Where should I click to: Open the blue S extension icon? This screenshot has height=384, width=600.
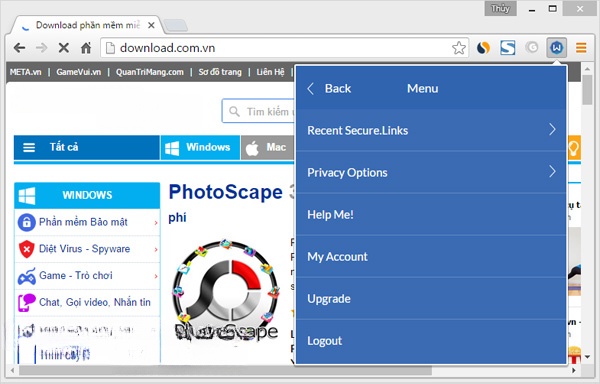(x=508, y=48)
